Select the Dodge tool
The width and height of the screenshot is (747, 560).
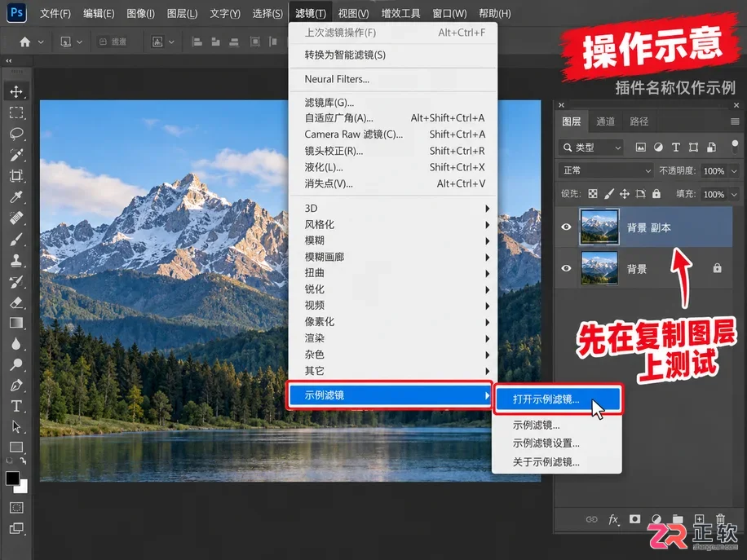tap(16, 364)
